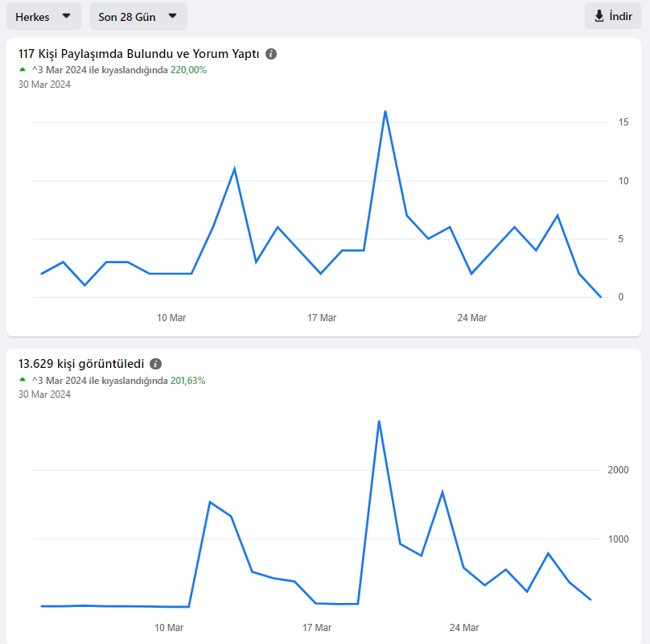The width and height of the screenshot is (650, 644).
Task: Click '17 Mar' label on views chart axis
Action: tap(317, 628)
